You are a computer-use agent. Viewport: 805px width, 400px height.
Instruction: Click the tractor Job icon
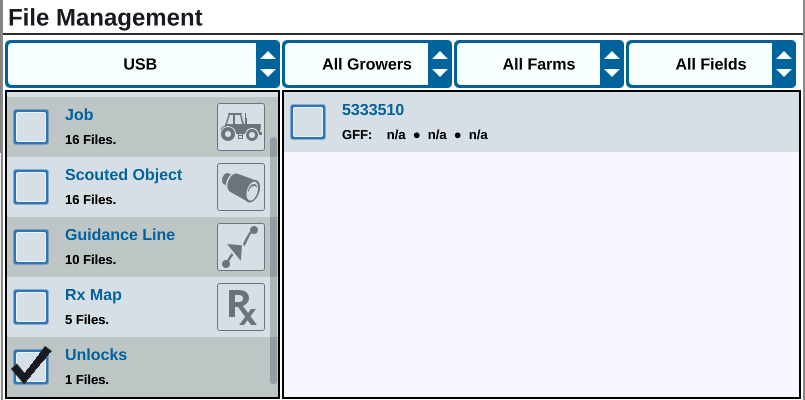coord(241,127)
